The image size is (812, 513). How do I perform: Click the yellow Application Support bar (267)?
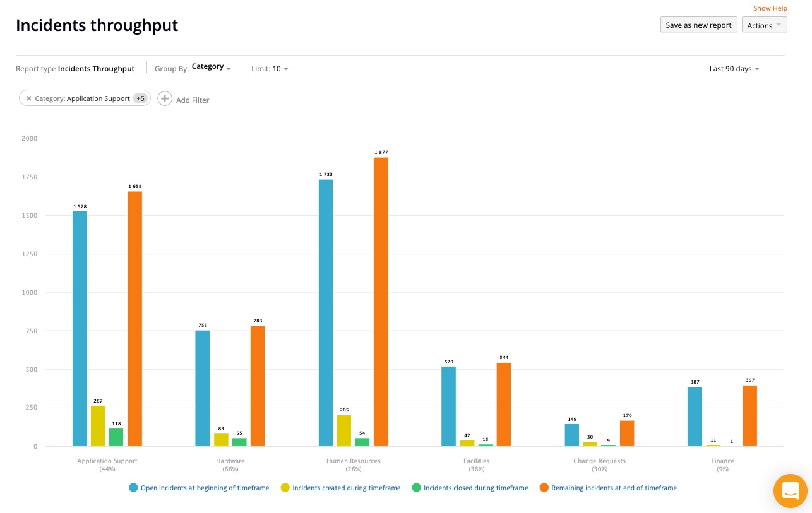point(98,426)
